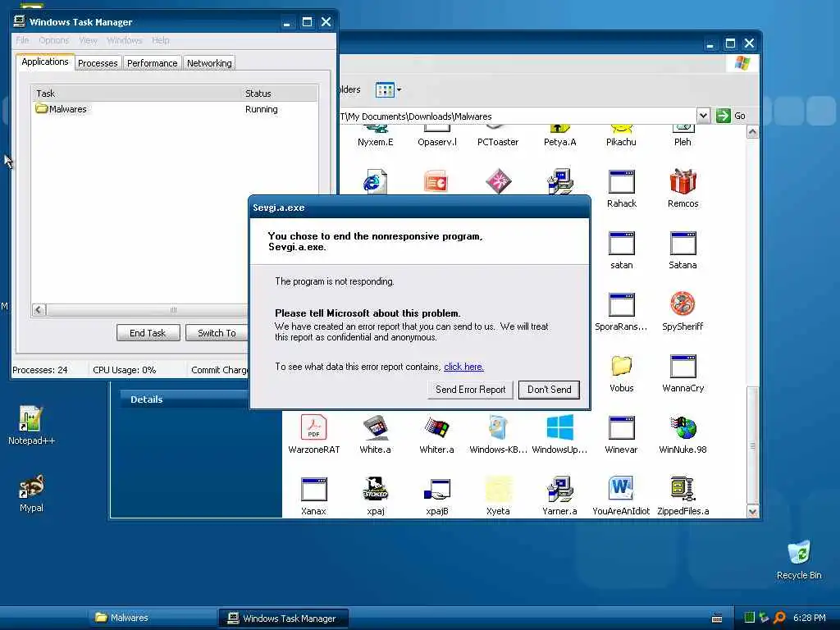Click the Windows Task Manager taskbar button
The image size is (840, 630).
pyautogui.click(x=283, y=618)
